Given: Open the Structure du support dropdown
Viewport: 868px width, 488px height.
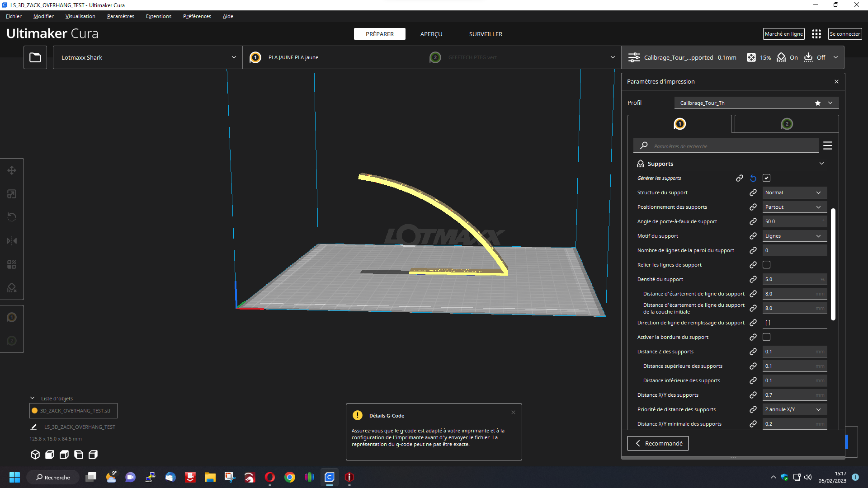Looking at the screenshot, I should pos(794,192).
